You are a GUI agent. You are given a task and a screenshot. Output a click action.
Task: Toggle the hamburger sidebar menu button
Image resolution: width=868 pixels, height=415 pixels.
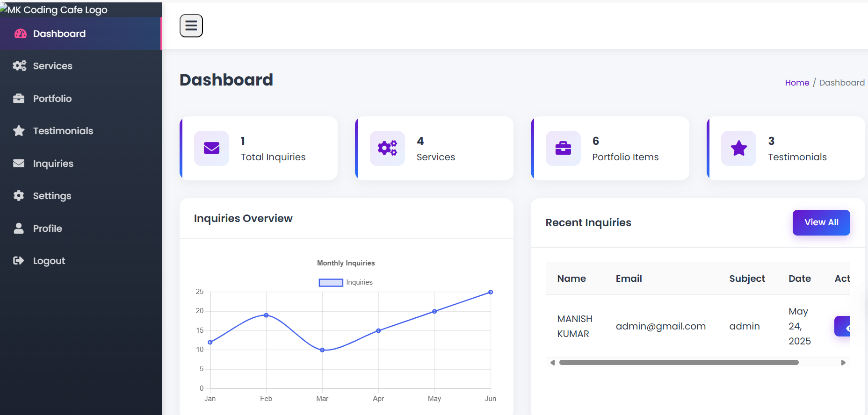191,26
